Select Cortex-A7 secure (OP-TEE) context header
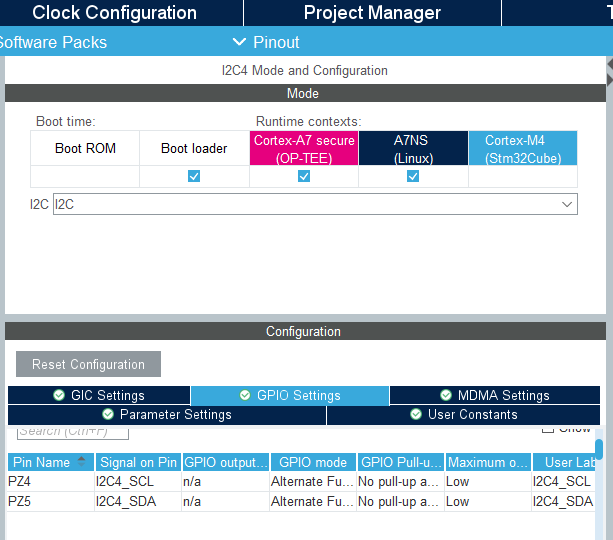 (304, 148)
